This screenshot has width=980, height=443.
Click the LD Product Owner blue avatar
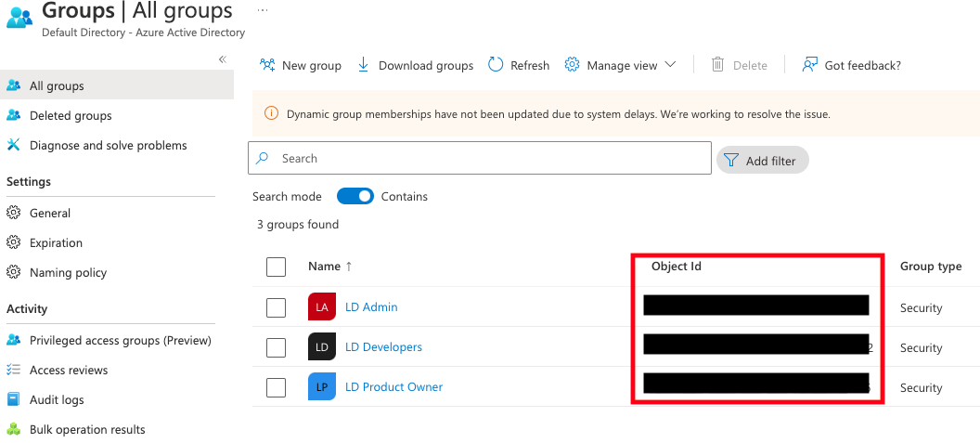pyautogui.click(x=321, y=387)
